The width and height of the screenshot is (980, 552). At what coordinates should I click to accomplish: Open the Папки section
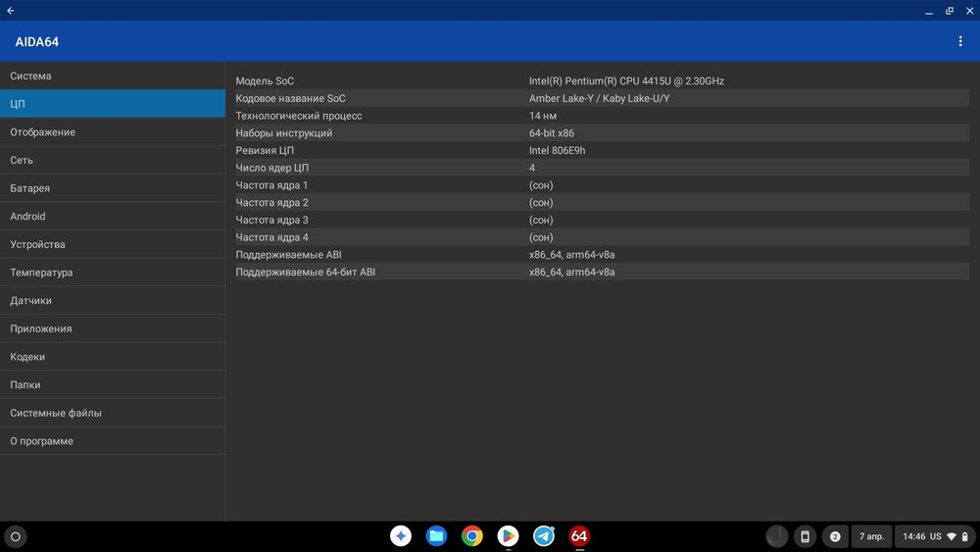(x=113, y=385)
